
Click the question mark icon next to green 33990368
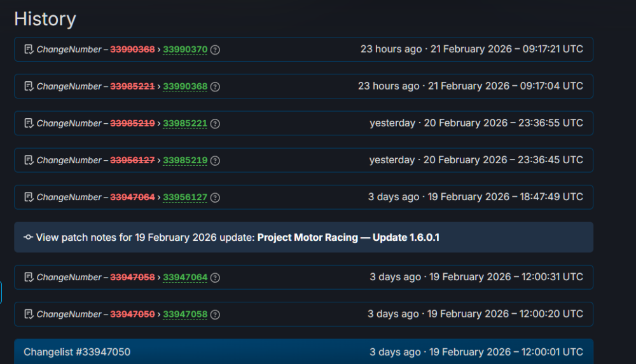click(x=215, y=86)
